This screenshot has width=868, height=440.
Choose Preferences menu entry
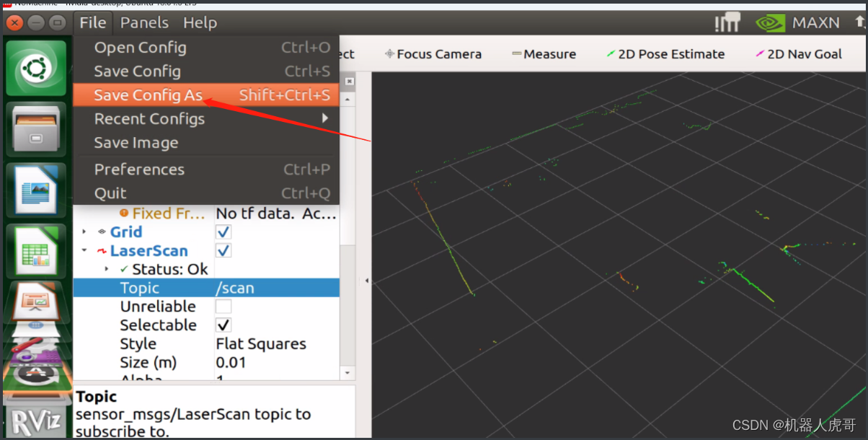[x=206, y=170]
